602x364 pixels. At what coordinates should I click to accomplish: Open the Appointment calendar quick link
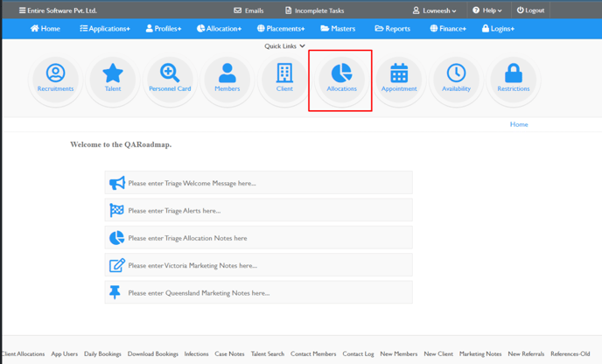pyautogui.click(x=399, y=73)
